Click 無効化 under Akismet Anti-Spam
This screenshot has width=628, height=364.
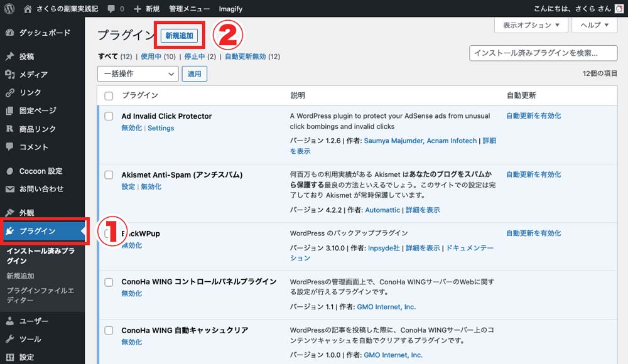click(151, 186)
